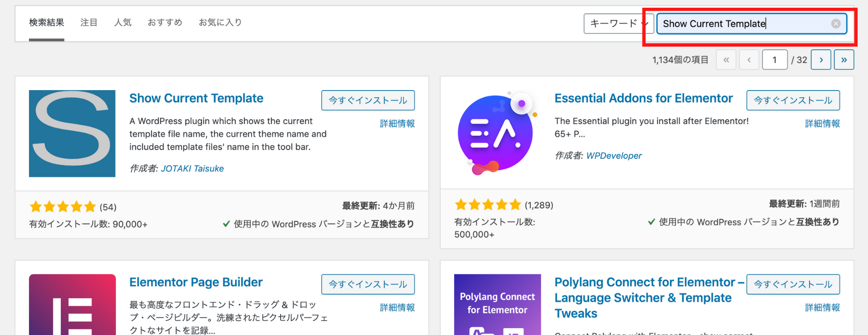Open the Elementor Page Builder title link
The image size is (868, 335).
point(196,282)
